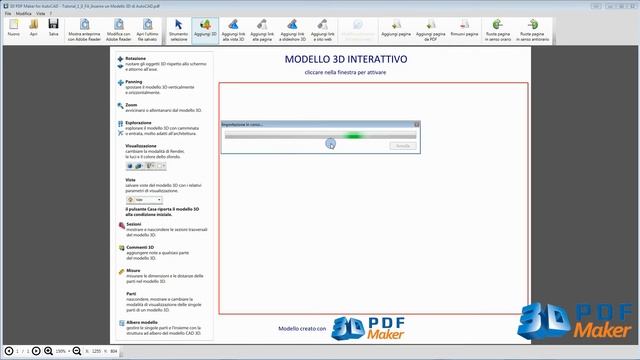Click the Apri folder icon in toolbar
The height and width of the screenshot is (360, 640).
[x=33, y=28]
